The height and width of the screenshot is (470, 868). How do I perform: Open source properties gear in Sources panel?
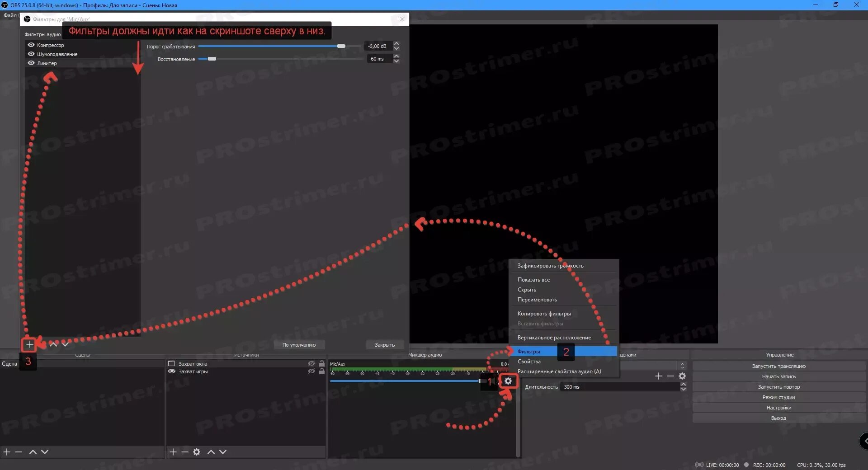tap(197, 452)
